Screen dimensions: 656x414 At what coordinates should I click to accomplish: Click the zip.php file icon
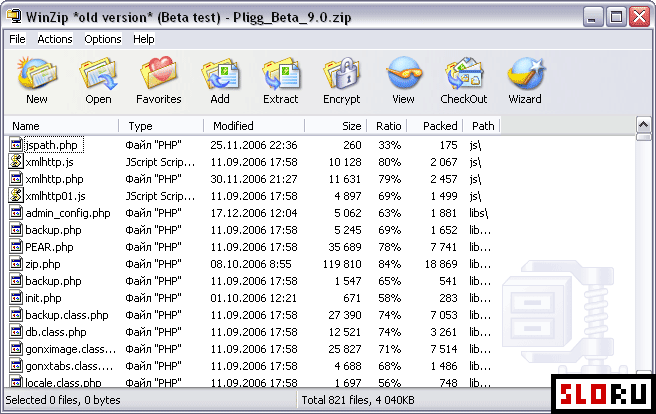click(x=16, y=263)
